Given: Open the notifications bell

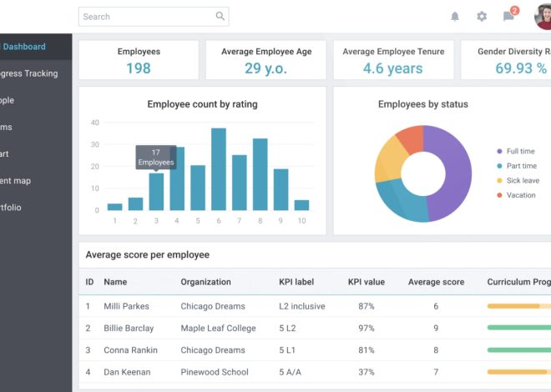Looking at the screenshot, I should [455, 16].
